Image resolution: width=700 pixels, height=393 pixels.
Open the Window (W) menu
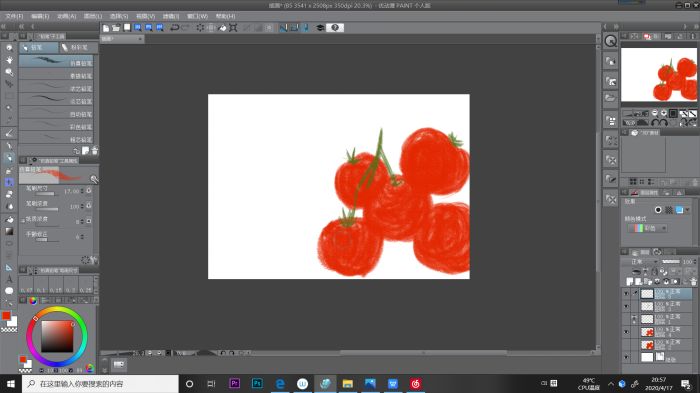[197, 17]
